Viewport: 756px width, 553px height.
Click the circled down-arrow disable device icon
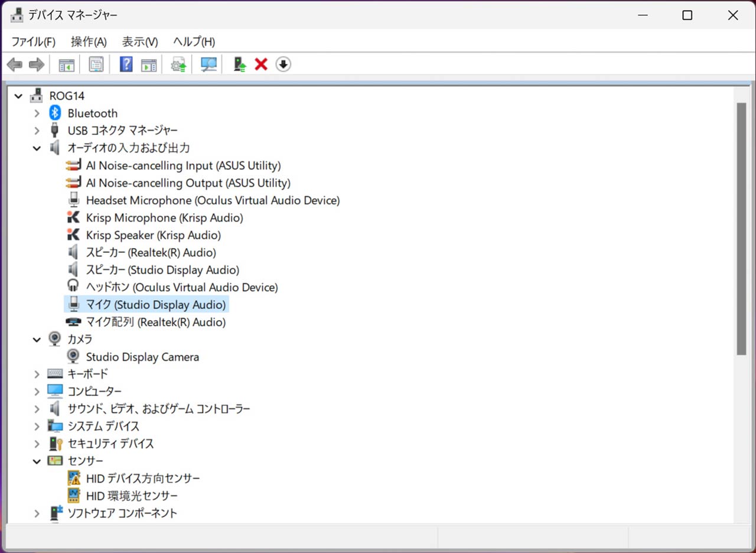283,64
